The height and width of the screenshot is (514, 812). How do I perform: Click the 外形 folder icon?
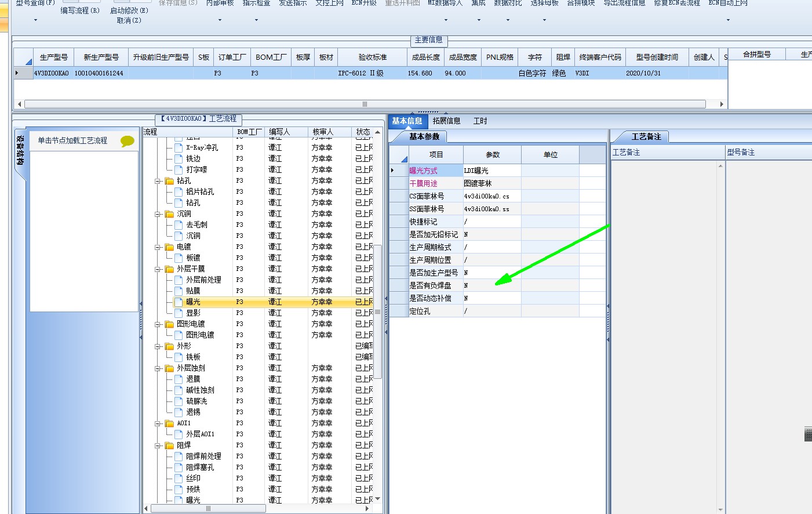coord(170,346)
